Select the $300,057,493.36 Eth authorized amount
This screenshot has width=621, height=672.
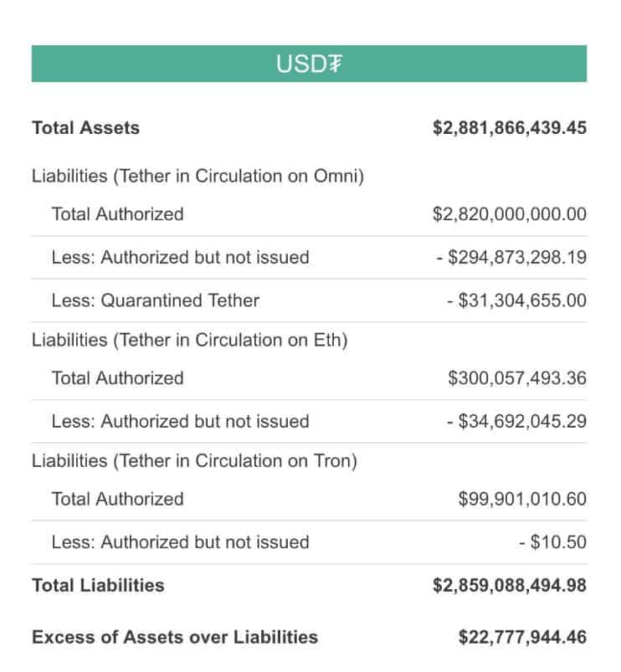(x=516, y=378)
